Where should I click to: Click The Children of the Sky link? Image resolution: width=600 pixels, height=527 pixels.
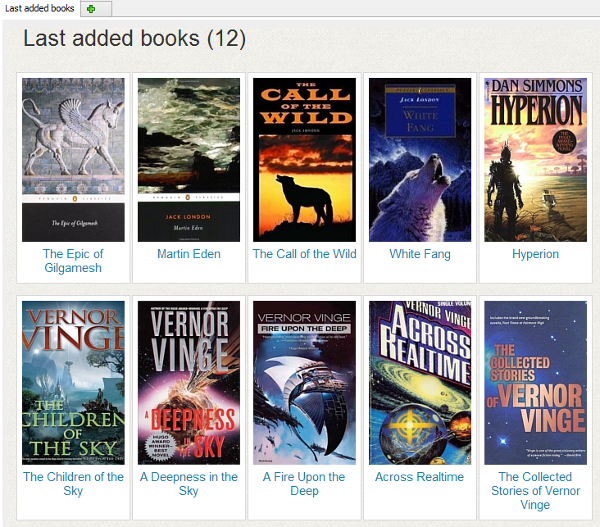[x=73, y=484]
